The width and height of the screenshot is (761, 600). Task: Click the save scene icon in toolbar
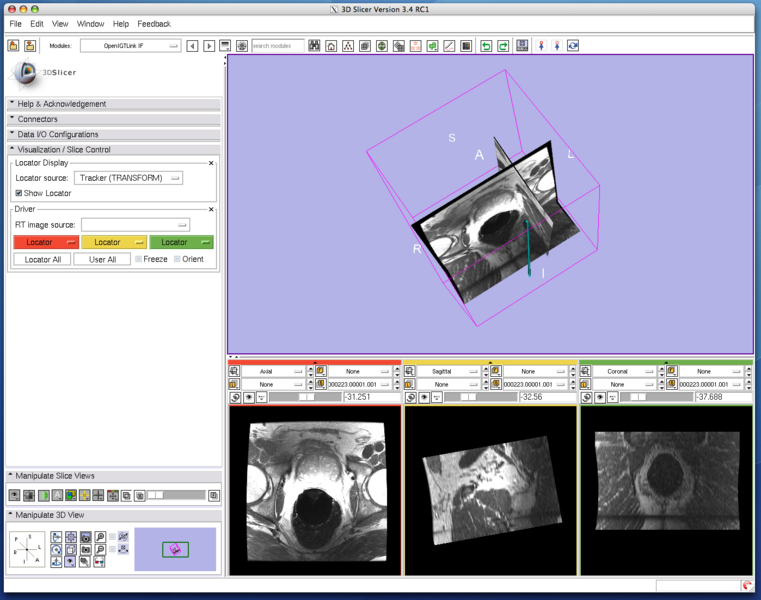click(30, 46)
